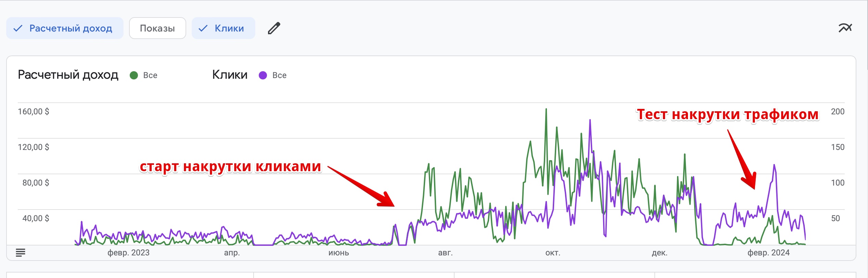This screenshot has height=278, width=868.
Task: Click the 'Все' label beside purple dot
Action: 279,75
